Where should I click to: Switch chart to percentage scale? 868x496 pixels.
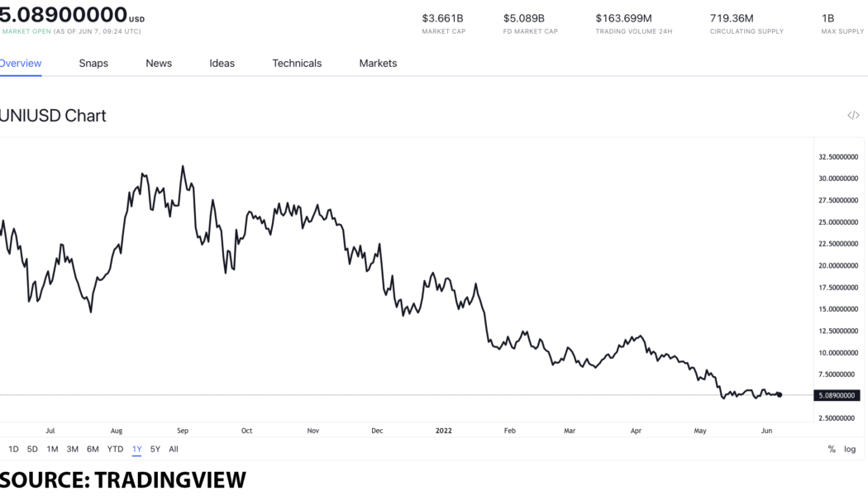pyautogui.click(x=831, y=449)
